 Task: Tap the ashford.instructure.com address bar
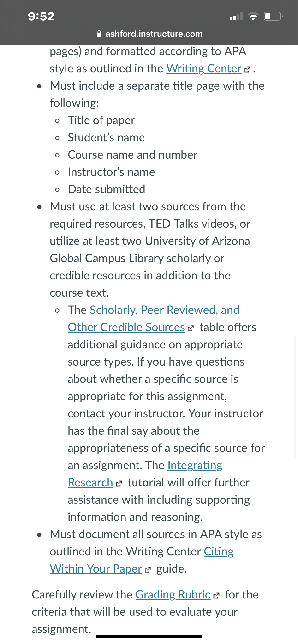(x=149, y=34)
